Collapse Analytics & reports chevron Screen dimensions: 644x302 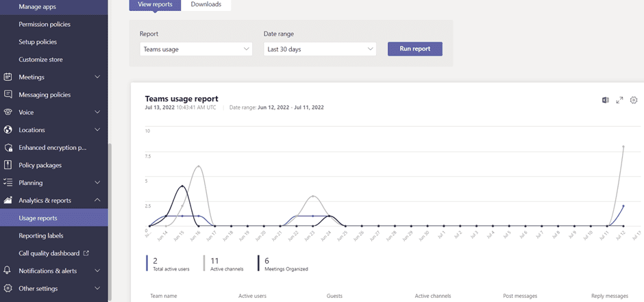point(97,200)
